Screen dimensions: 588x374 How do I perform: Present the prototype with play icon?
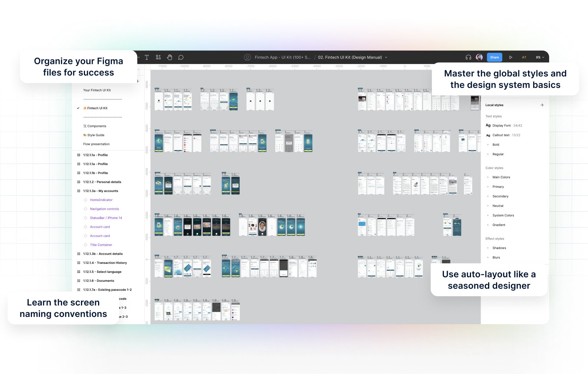(x=511, y=57)
